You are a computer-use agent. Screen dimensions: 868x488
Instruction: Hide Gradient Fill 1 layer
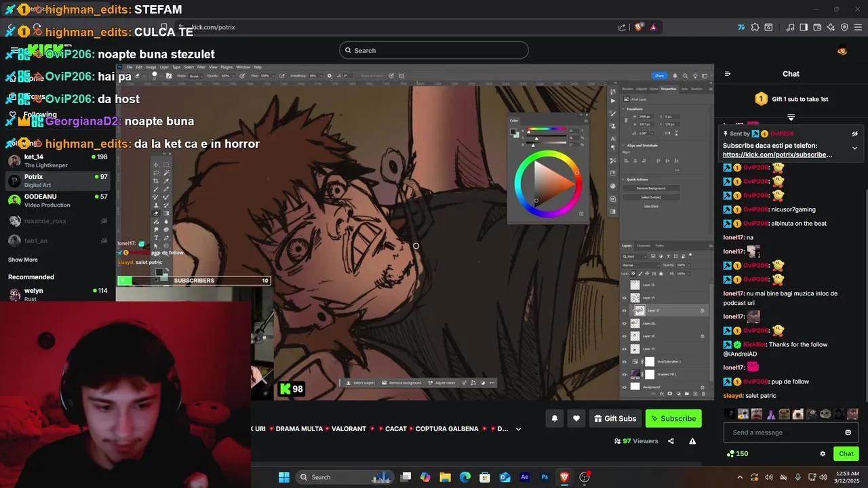point(625,374)
